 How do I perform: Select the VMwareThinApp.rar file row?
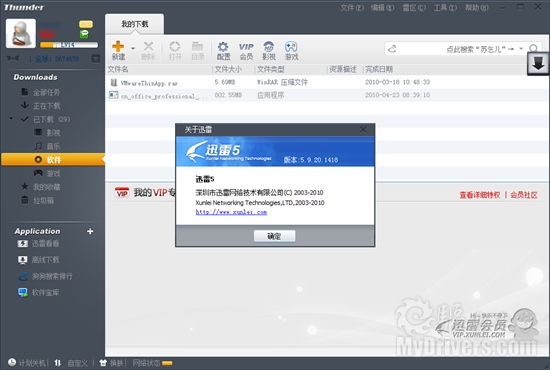point(327,82)
